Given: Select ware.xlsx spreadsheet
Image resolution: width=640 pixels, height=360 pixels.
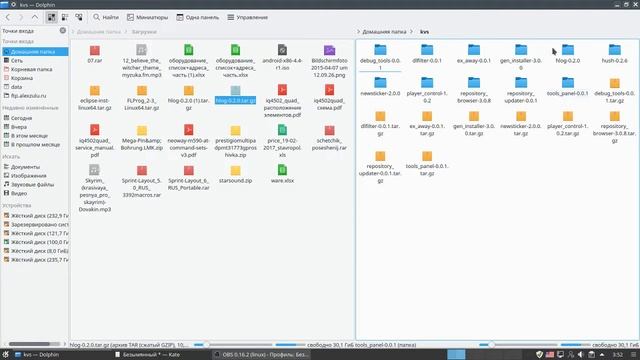Looking at the screenshot, I should pyautogui.click(x=282, y=174).
